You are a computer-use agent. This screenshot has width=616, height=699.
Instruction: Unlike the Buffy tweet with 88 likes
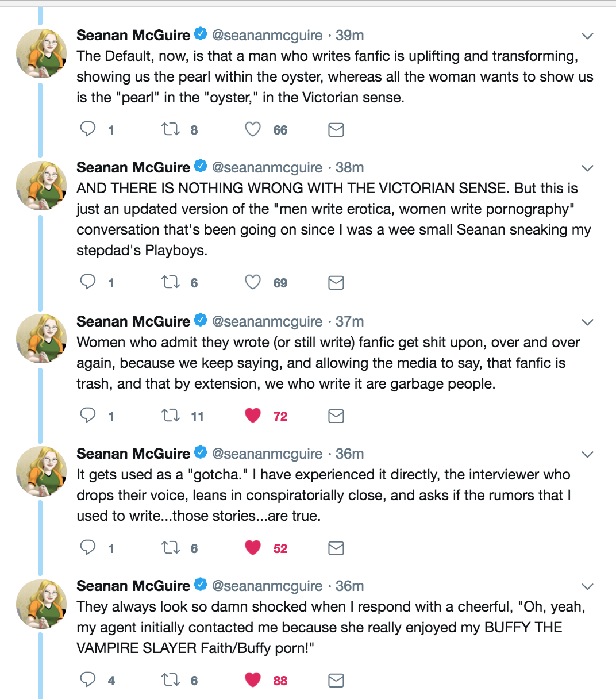(253, 679)
